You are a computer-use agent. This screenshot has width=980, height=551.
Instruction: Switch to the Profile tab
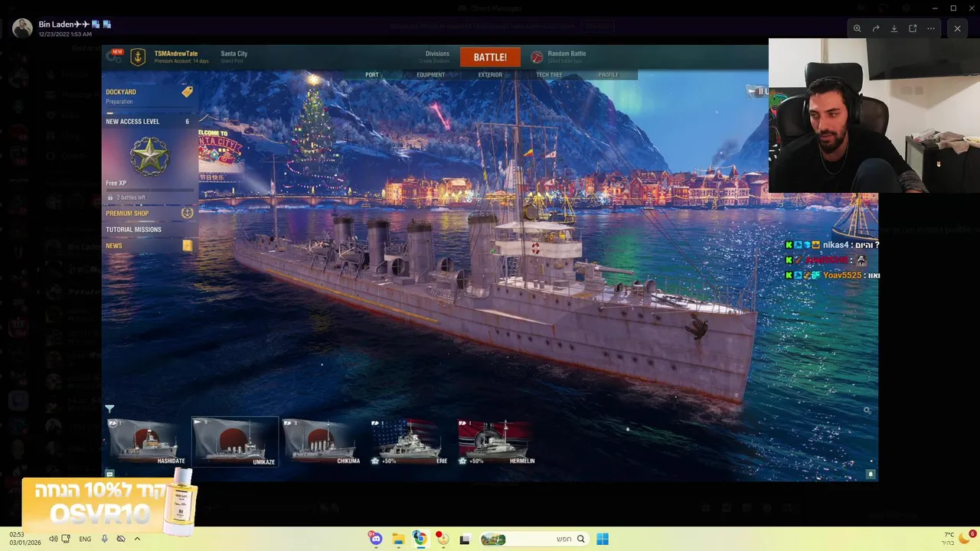pos(609,75)
